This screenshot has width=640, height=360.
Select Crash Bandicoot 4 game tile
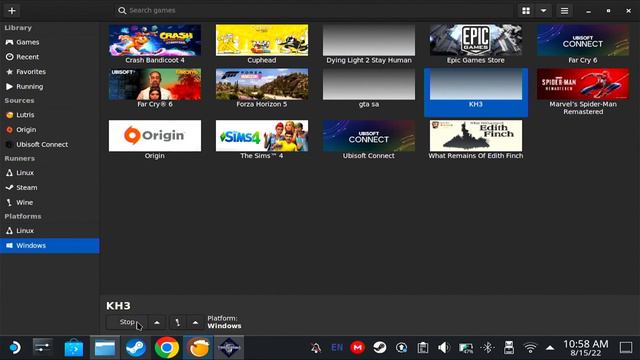click(155, 44)
